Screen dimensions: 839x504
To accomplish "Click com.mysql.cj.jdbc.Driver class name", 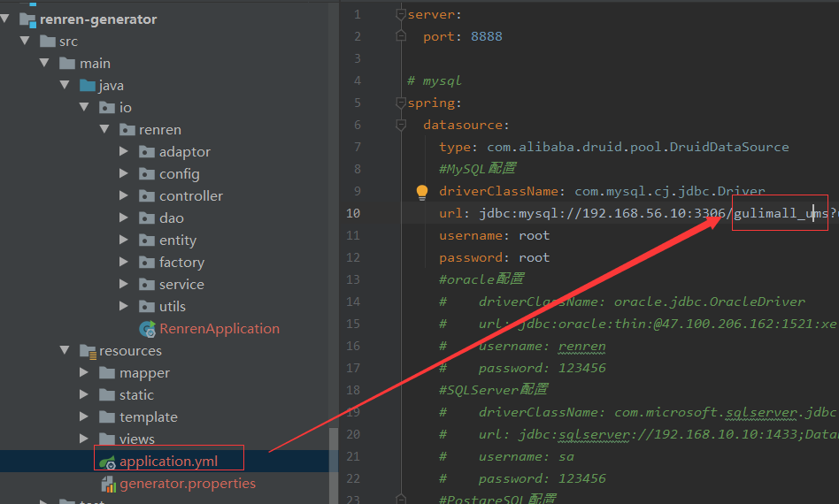I will coord(670,191).
